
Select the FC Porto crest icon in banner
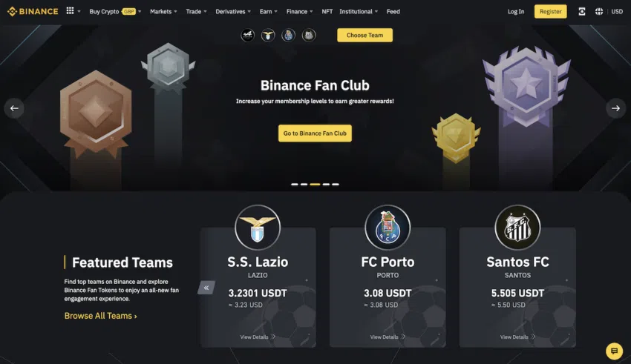pyautogui.click(x=289, y=36)
